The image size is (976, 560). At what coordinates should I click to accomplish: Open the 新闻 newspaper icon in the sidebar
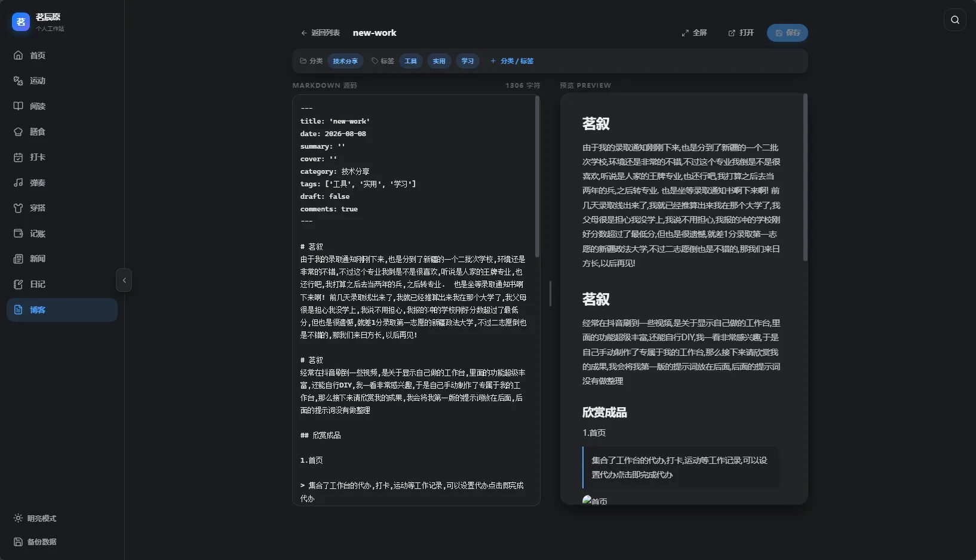pos(19,259)
